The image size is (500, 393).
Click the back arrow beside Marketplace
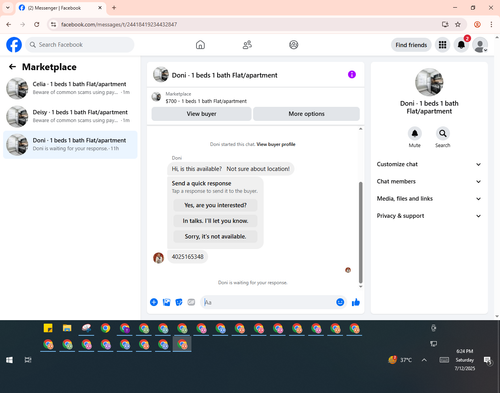(x=12, y=67)
